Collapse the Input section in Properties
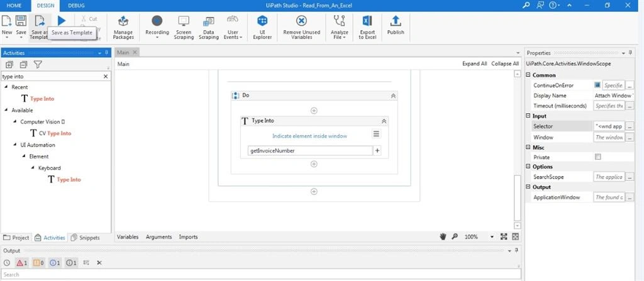The image size is (644, 281). coord(528,116)
